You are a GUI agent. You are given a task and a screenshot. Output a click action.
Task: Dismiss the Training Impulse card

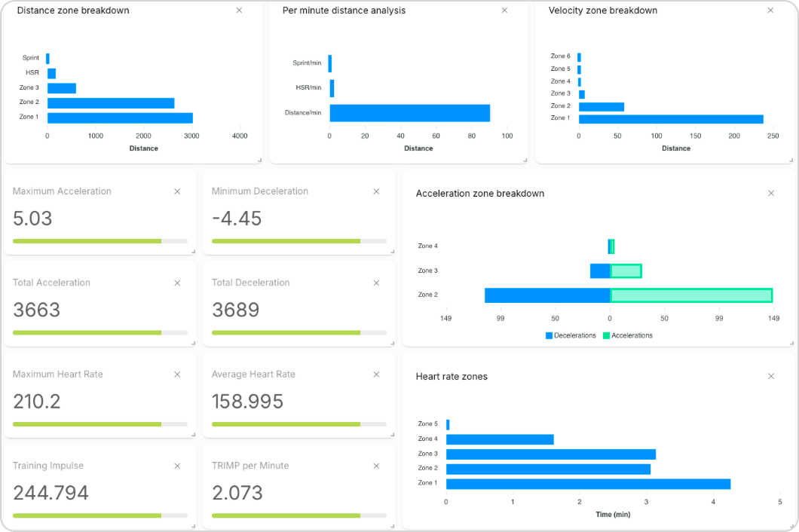point(177,466)
